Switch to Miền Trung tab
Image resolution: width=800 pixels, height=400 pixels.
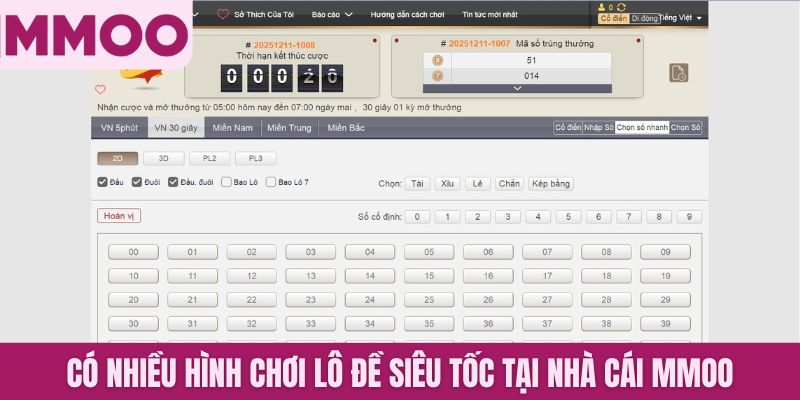click(x=289, y=128)
